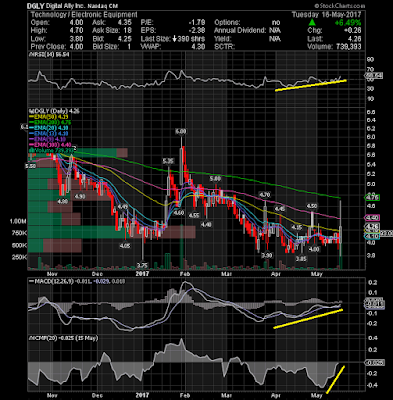
Task: Click the Feb marker on date axis
Action: (184, 274)
